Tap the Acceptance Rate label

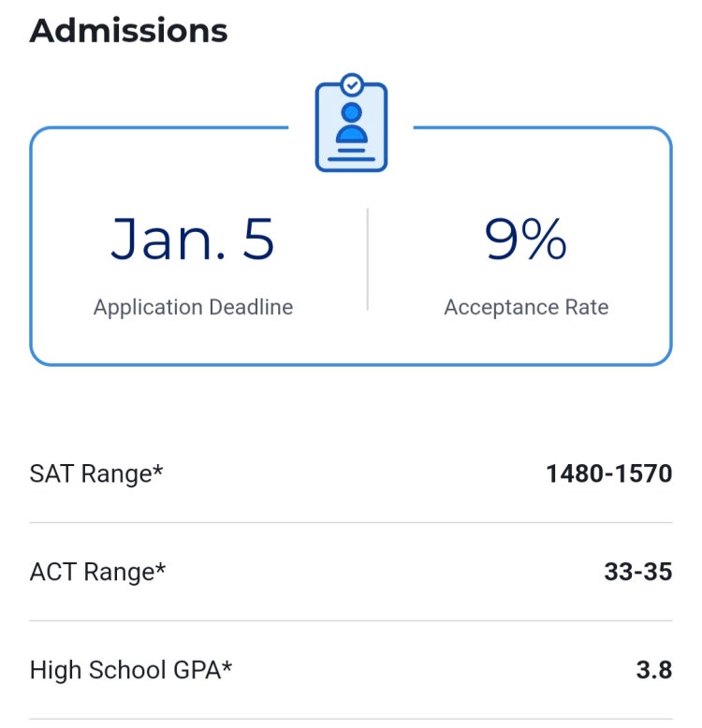coord(526,307)
